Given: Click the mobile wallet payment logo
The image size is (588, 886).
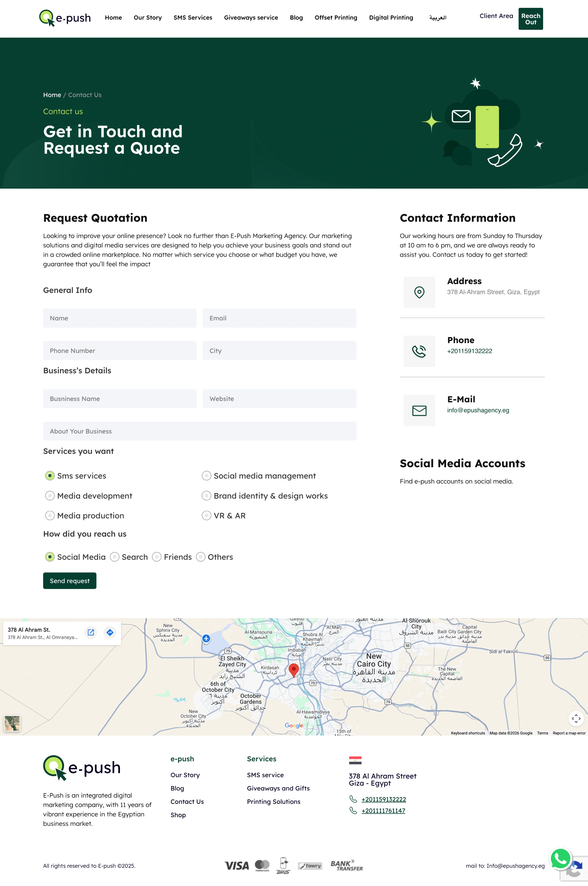Looking at the screenshot, I should (284, 865).
